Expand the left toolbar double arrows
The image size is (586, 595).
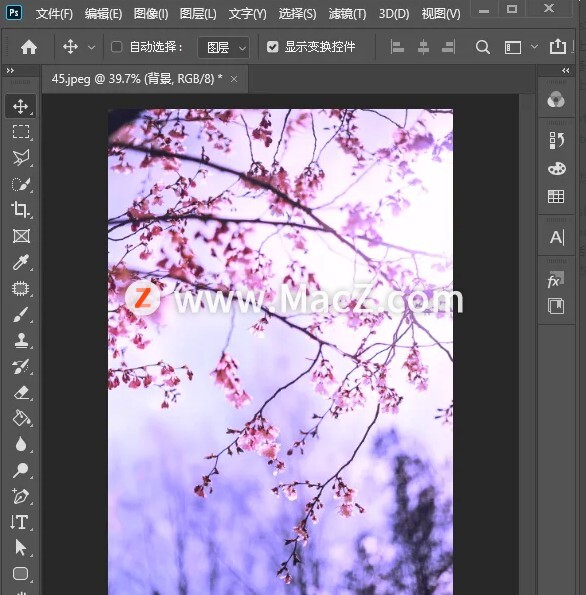[x=10, y=71]
